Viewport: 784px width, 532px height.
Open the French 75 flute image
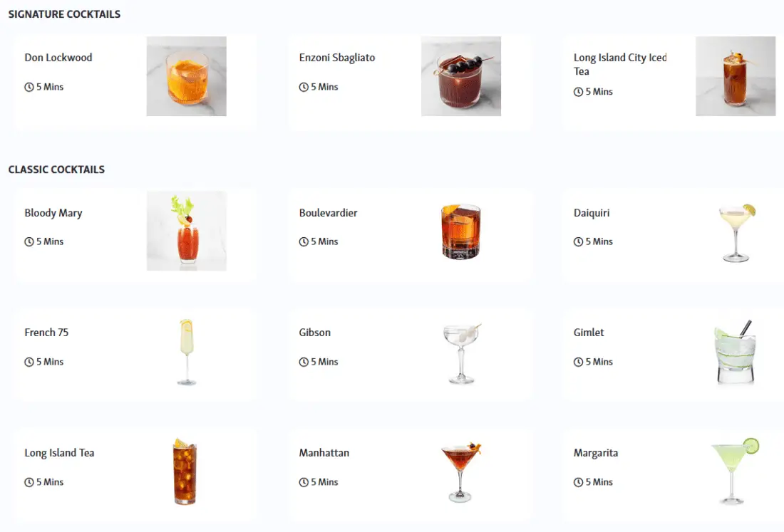click(x=187, y=352)
